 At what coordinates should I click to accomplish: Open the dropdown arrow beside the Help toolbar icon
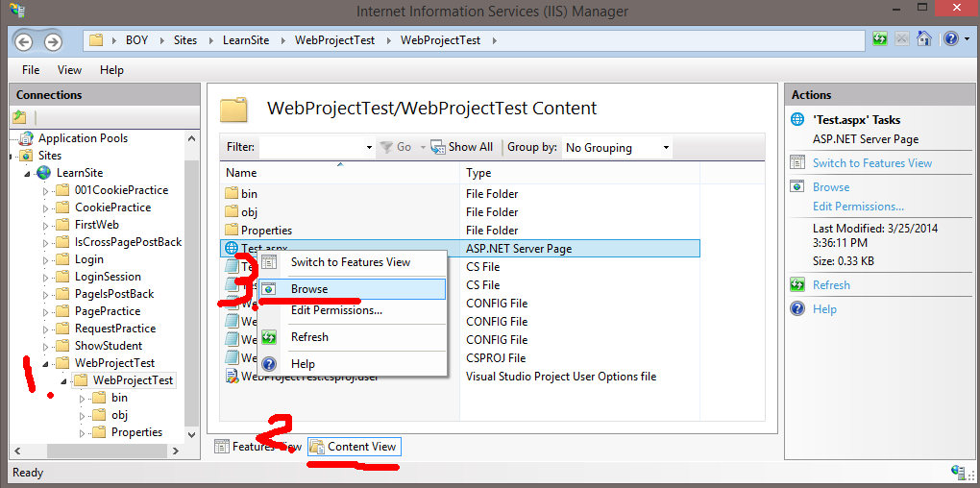click(x=968, y=39)
